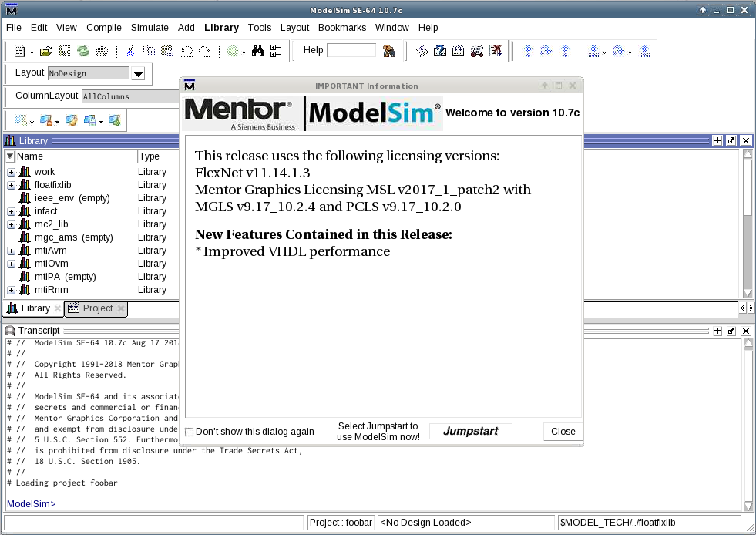Check 'Don't show this dialog again'
Viewport: 756px width, 535px height.
190,432
